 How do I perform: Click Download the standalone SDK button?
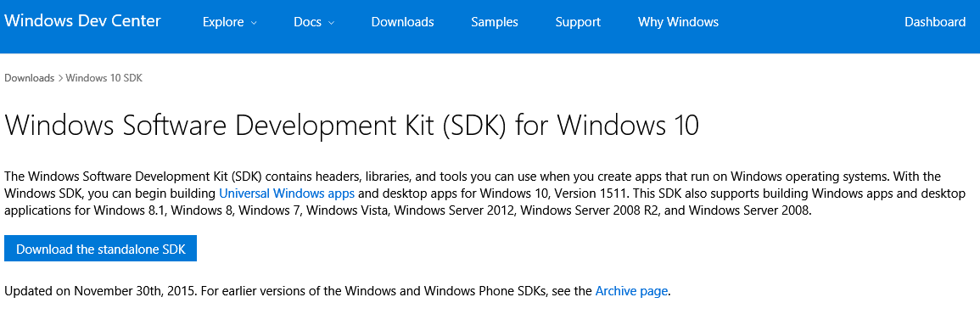click(101, 249)
